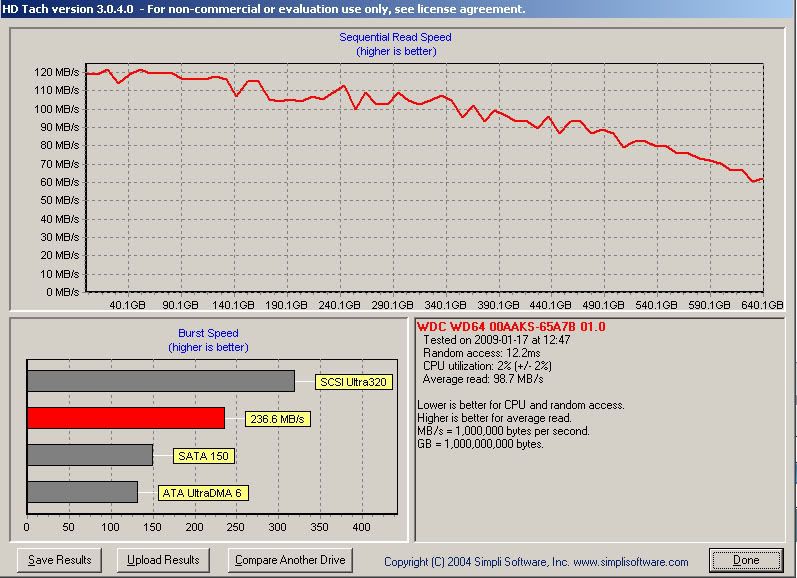Open Compare Another Drive
The image size is (797, 578).
(x=290, y=560)
